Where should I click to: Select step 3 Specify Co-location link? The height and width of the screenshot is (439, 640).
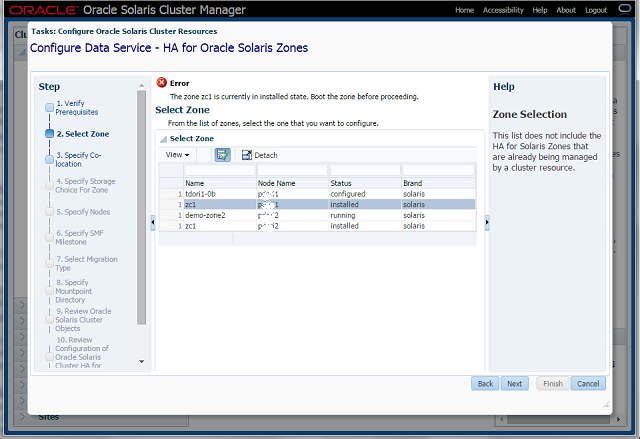pos(78,160)
